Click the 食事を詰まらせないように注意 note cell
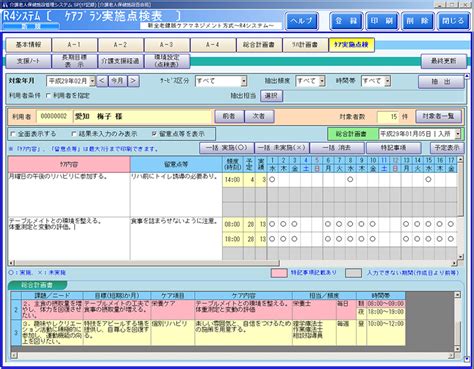This screenshot has height=369, width=474. [x=176, y=239]
